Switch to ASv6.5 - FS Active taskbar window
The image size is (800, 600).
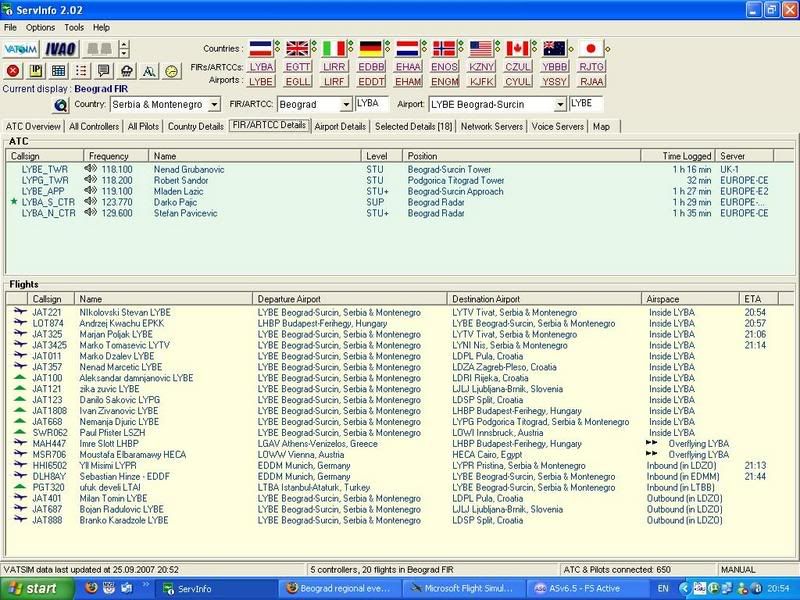[x=586, y=588]
